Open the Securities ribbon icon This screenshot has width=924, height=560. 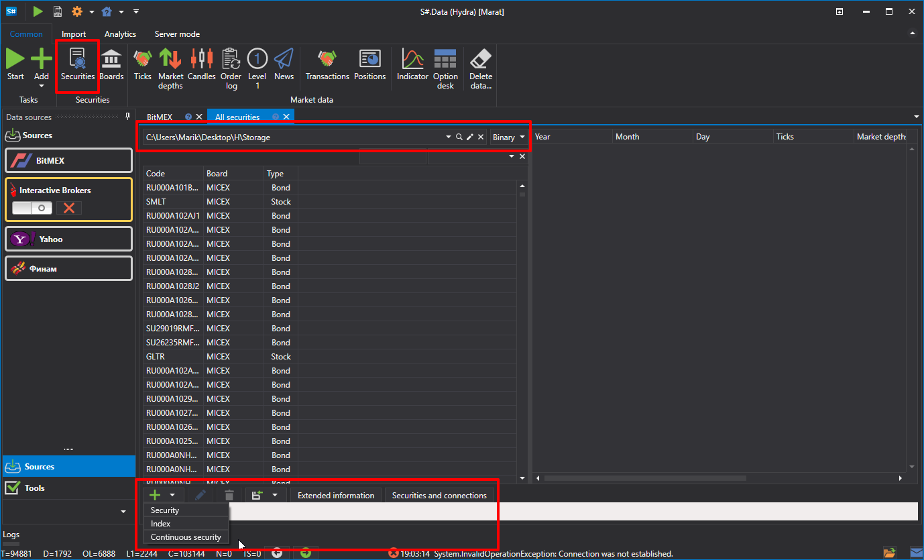[78, 65]
